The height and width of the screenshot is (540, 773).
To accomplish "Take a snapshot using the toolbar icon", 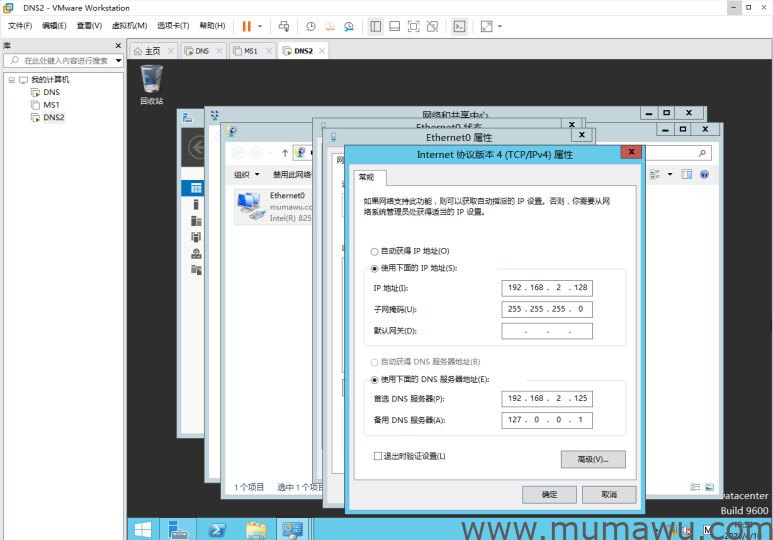I will [x=310, y=26].
